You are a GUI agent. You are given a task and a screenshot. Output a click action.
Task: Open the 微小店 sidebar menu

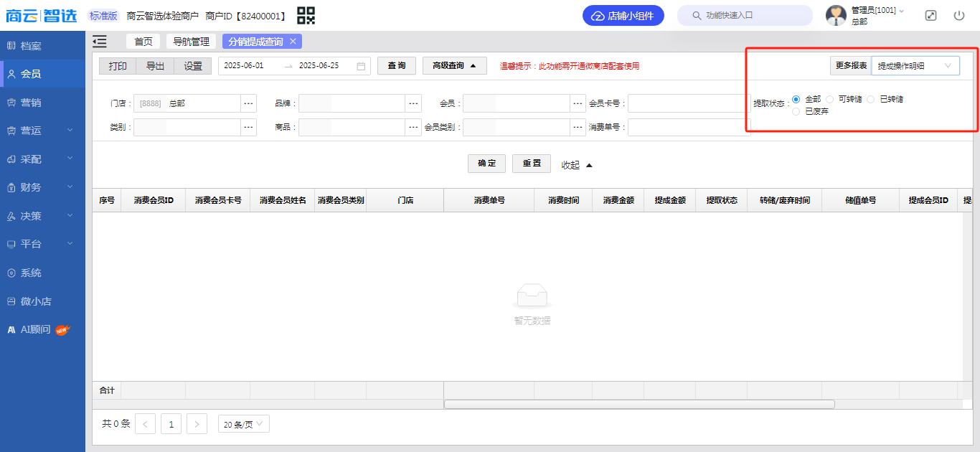pos(42,301)
